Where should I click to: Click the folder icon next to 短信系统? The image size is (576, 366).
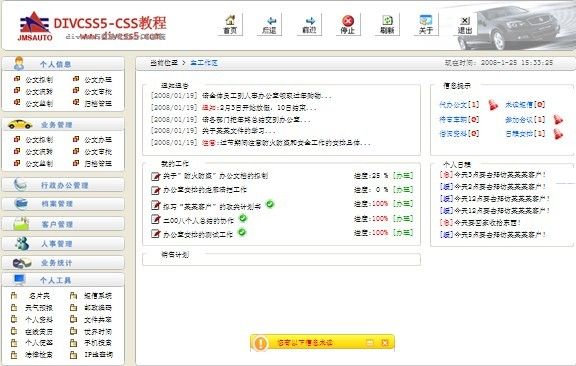73,295
